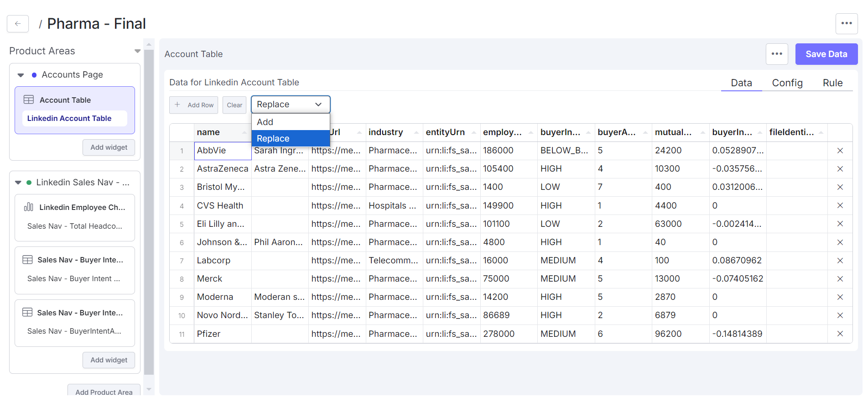This screenshot has height=403, width=868.
Task: Open the Account Table three-dot options
Action: click(776, 54)
